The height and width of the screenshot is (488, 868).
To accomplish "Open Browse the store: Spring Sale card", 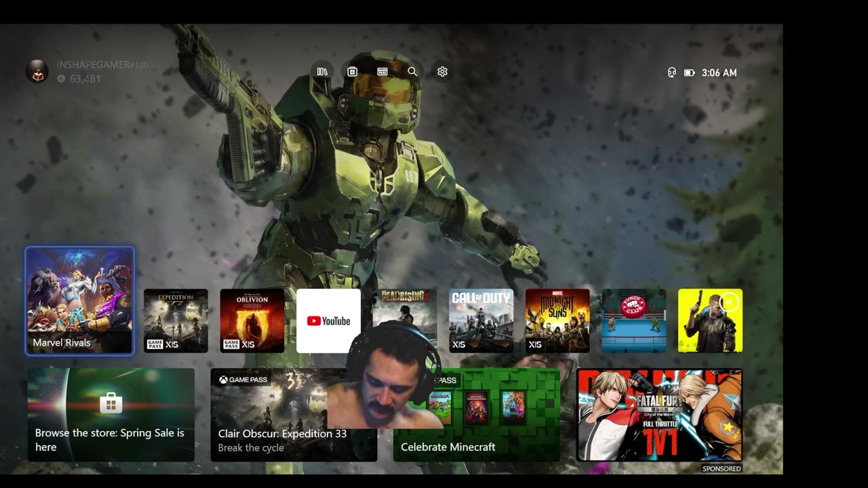I will click(111, 415).
